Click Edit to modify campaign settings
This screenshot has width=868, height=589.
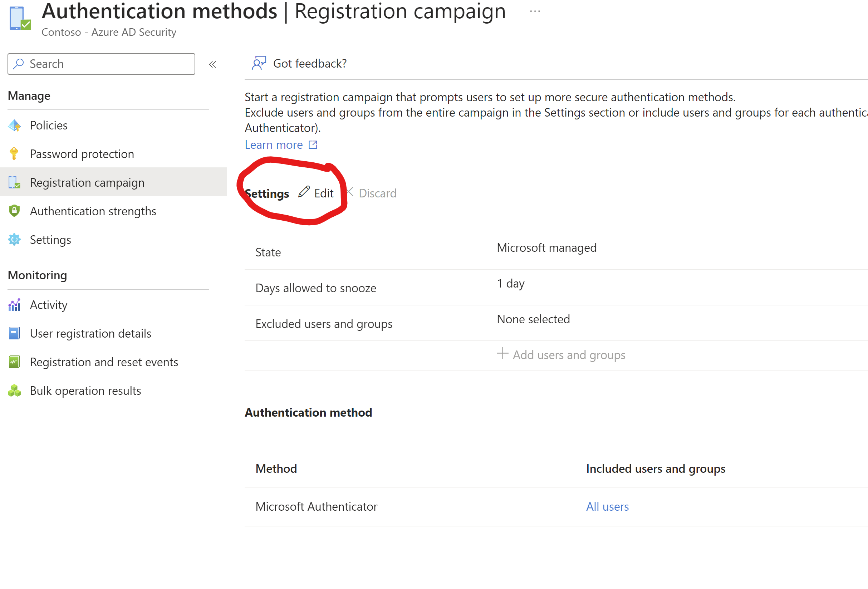316,193
